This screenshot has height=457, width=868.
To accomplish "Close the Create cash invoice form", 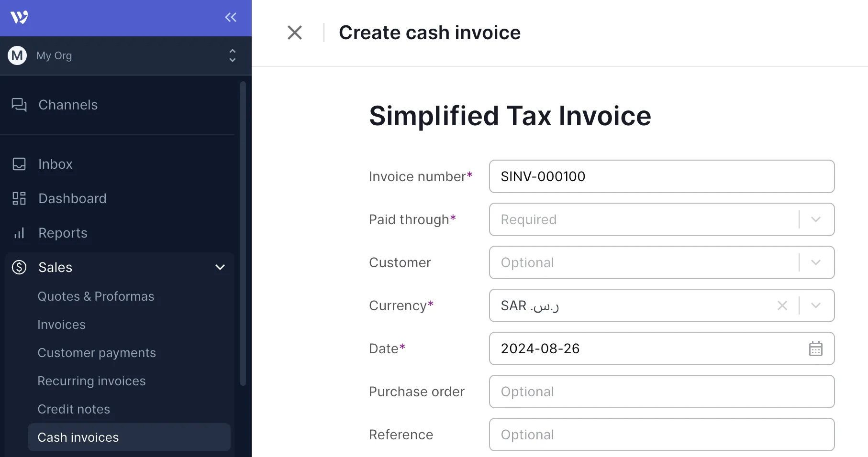I will coord(295,33).
